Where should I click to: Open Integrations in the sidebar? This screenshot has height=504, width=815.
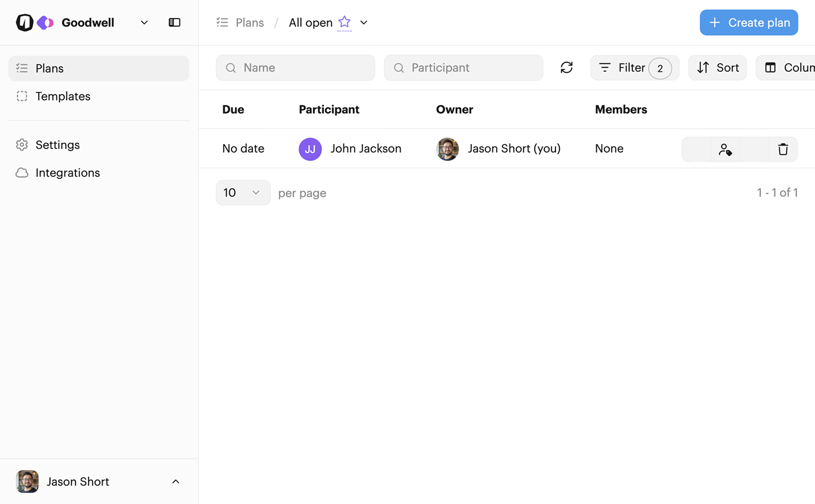coord(67,173)
